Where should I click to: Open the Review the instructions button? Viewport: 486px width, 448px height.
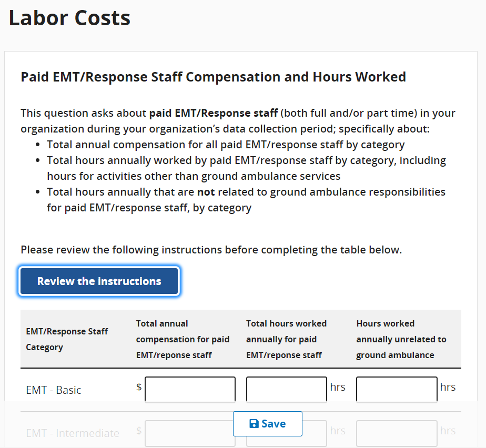point(99,281)
